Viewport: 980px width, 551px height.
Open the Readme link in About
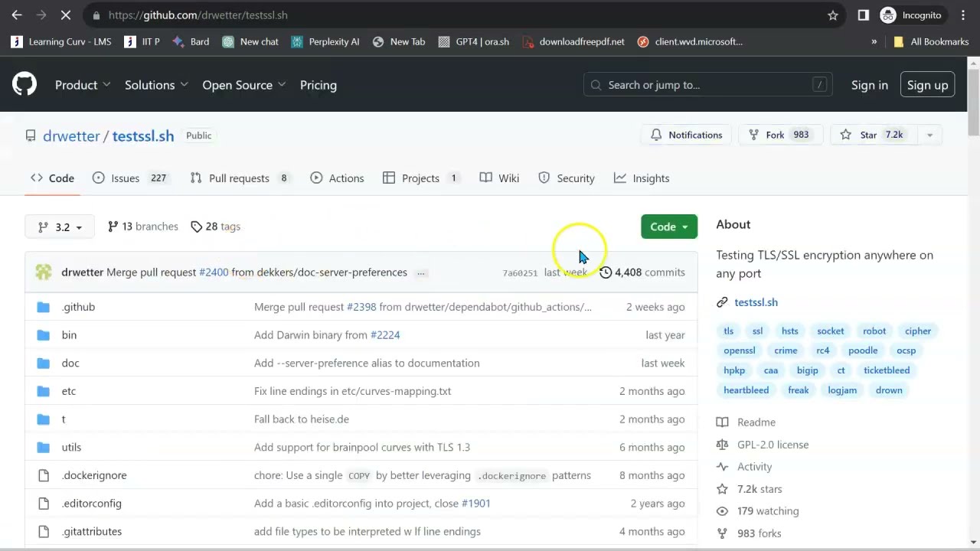(x=756, y=422)
